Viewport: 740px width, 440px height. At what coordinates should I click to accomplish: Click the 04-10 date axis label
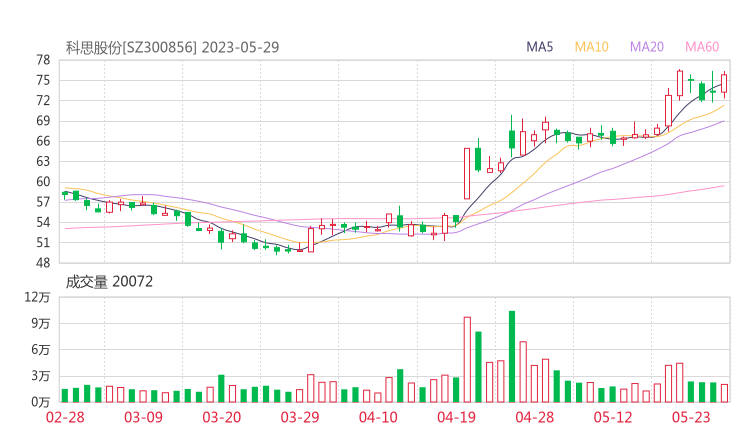click(378, 417)
